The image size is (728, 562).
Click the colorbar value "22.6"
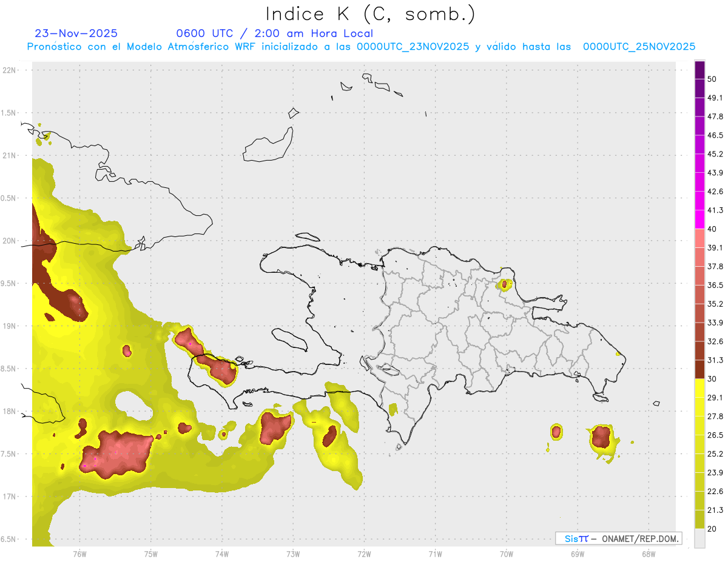click(715, 491)
